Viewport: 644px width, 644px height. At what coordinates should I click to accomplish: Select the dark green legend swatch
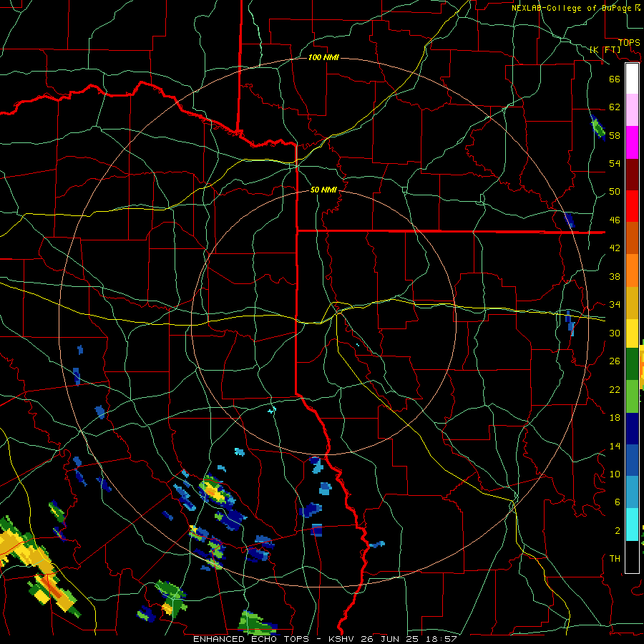pyautogui.click(x=632, y=364)
